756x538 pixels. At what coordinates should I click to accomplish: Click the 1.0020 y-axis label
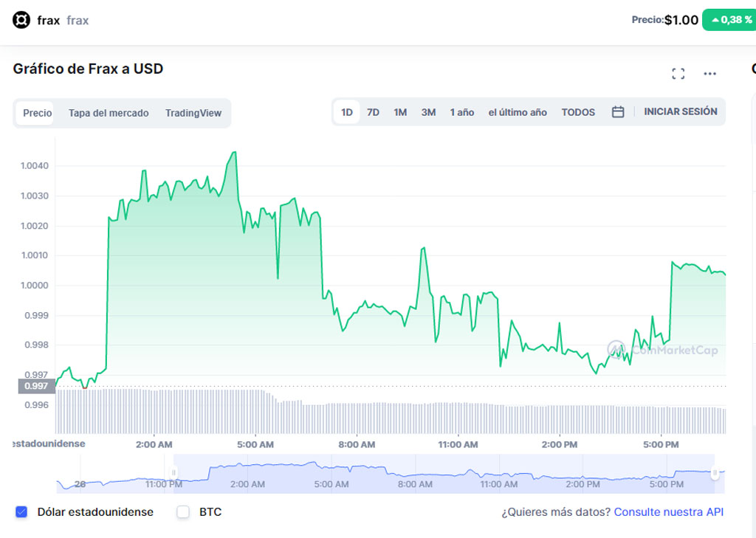(x=34, y=226)
